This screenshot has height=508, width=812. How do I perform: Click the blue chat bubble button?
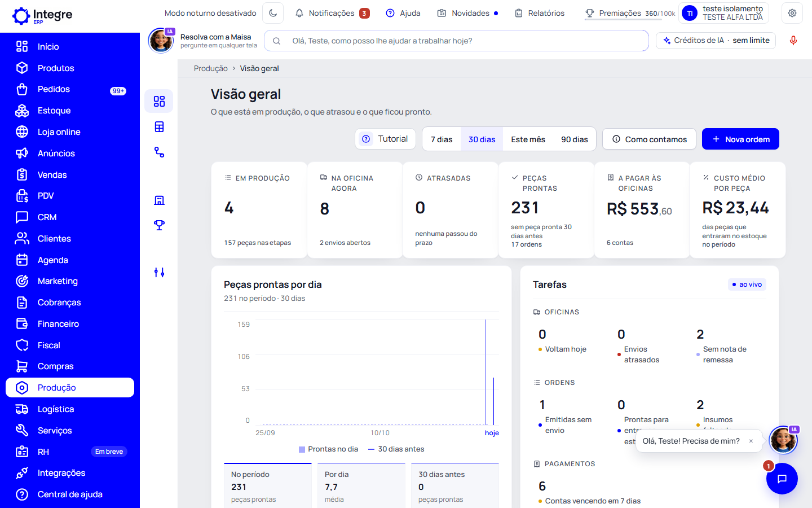(x=782, y=479)
